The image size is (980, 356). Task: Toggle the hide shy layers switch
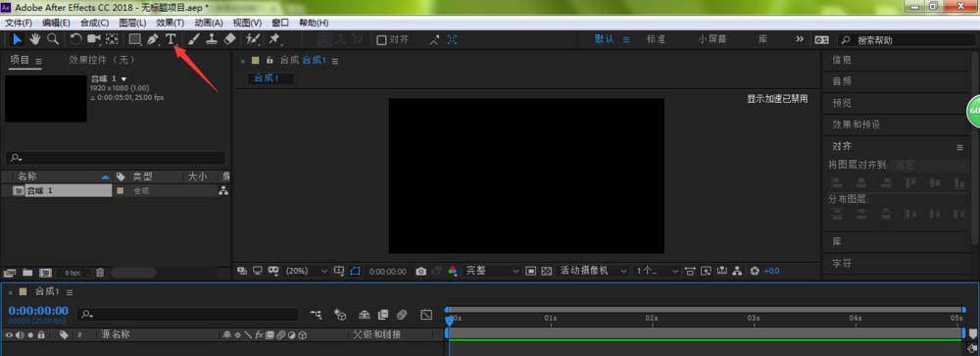[365, 314]
